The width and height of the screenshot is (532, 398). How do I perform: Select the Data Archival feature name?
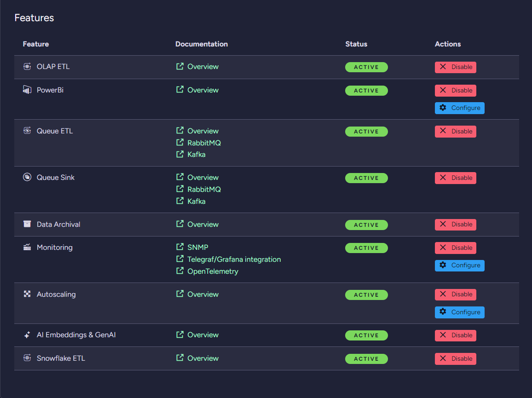58,224
